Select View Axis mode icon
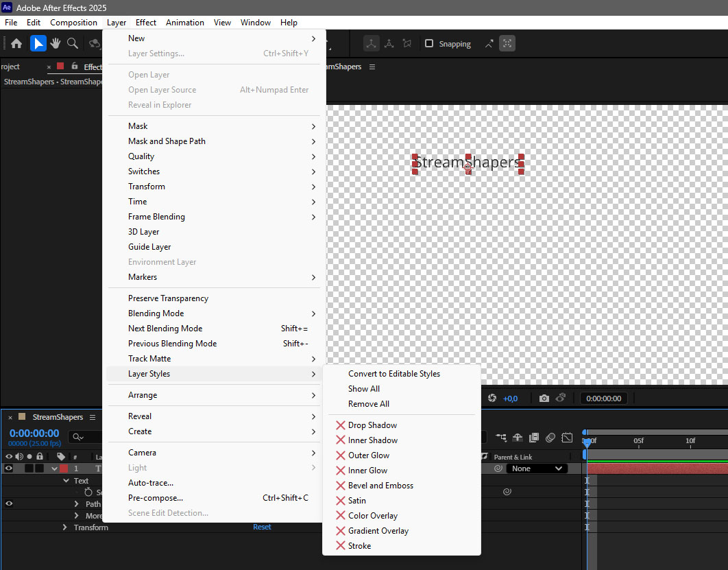 point(407,44)
